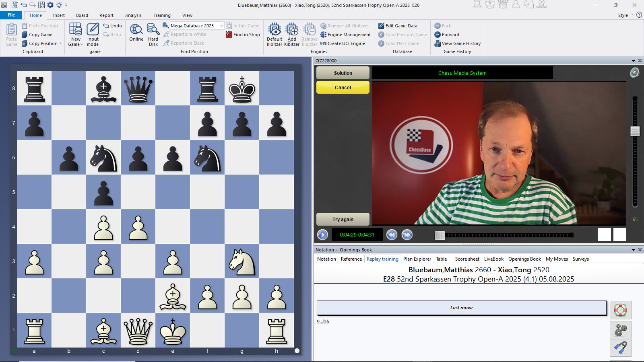Open replay training gears settings icon
644x362 pixels.
(620, 330)
